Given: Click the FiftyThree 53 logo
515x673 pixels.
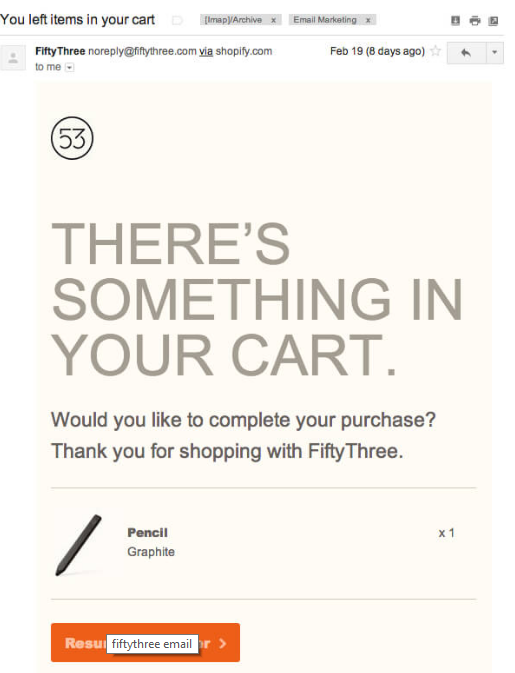Looking at the screenshot, I should 72,138.
